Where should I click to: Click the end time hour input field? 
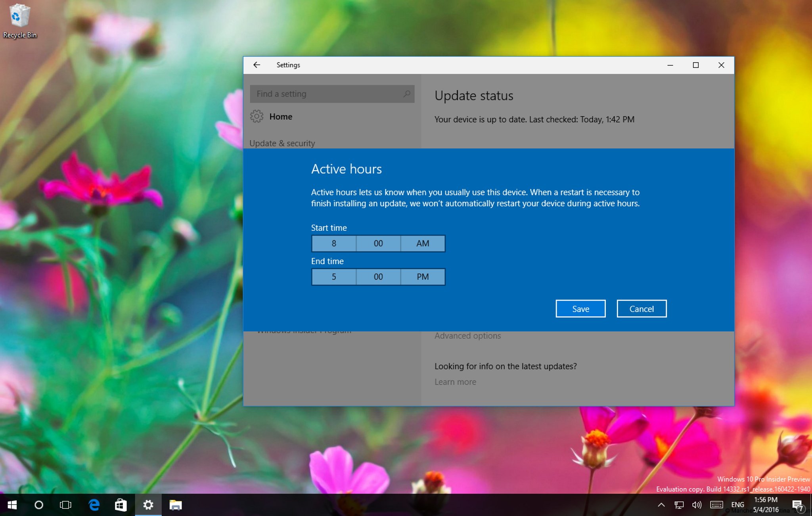pyautogui.click(x=334, y=276)
